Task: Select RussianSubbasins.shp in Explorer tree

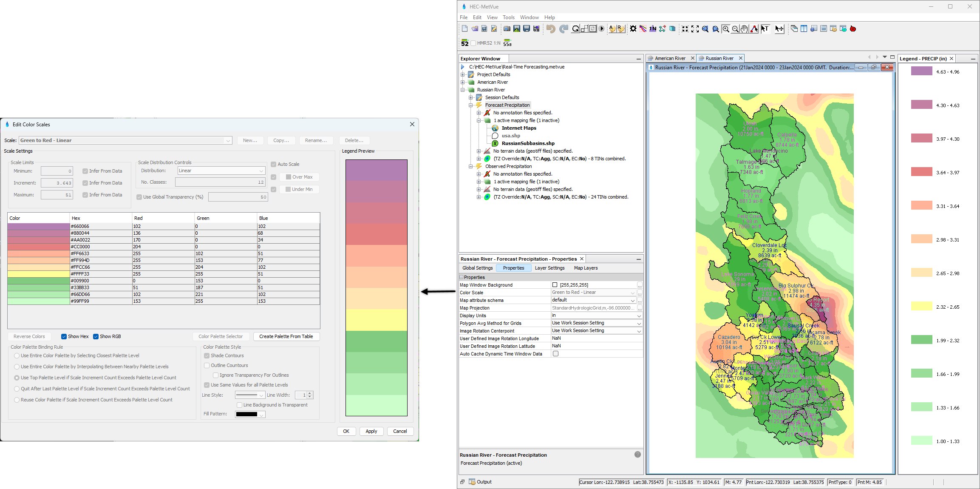Action: coord(528,143)
